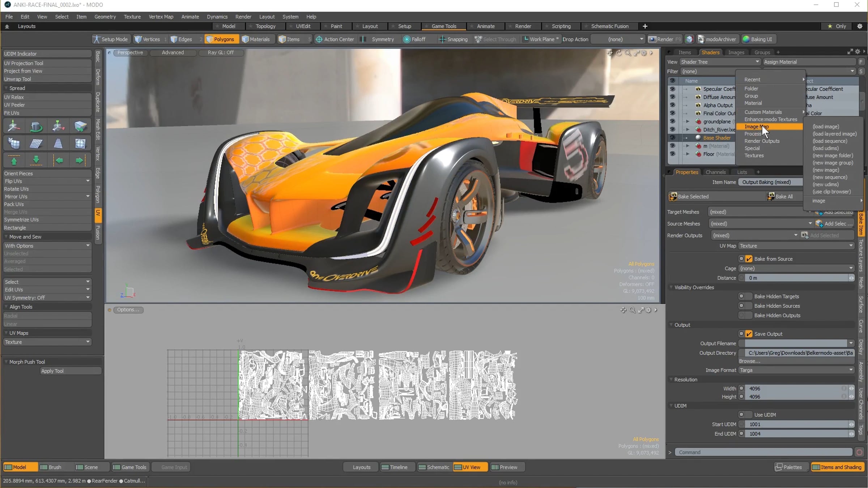Image resolution: width=868 pixels, height=488 pixels.
Task: Open the Drop Action dropdown
Action: [x=618, y=39]
